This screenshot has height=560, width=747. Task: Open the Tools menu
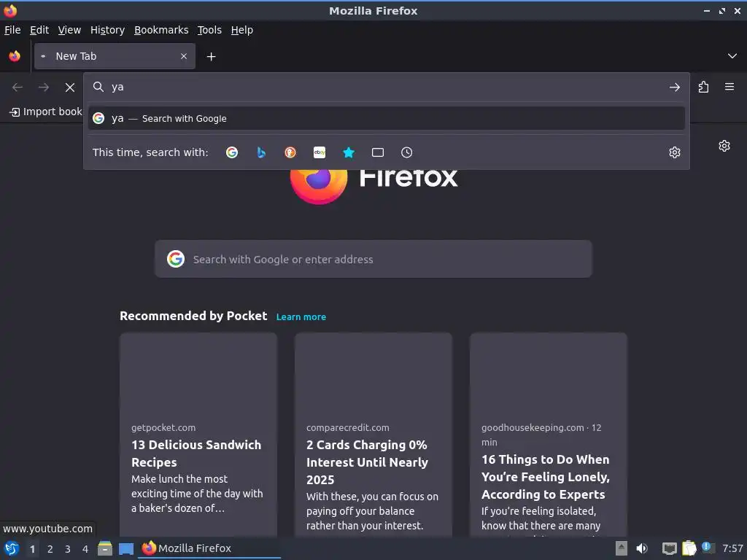tap(209, 30)
